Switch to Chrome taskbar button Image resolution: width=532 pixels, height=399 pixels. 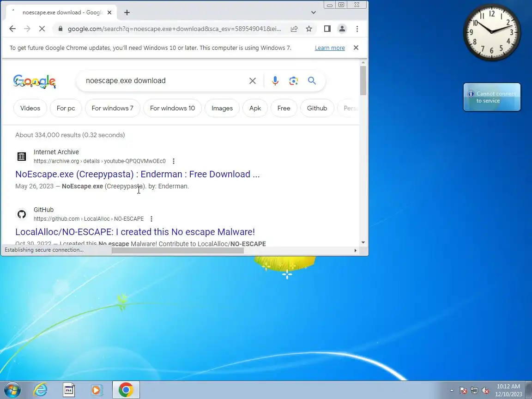click(x=126, y=390)
